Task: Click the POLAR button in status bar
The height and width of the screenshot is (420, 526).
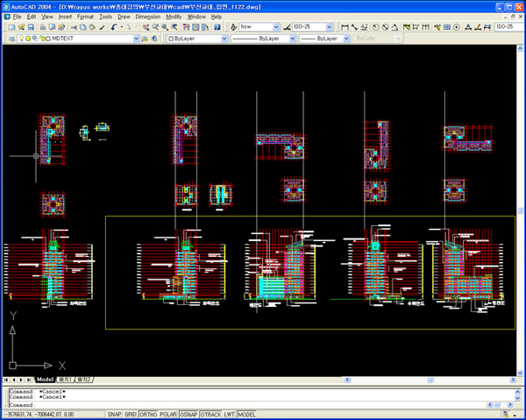Action: tap(167, 414)
